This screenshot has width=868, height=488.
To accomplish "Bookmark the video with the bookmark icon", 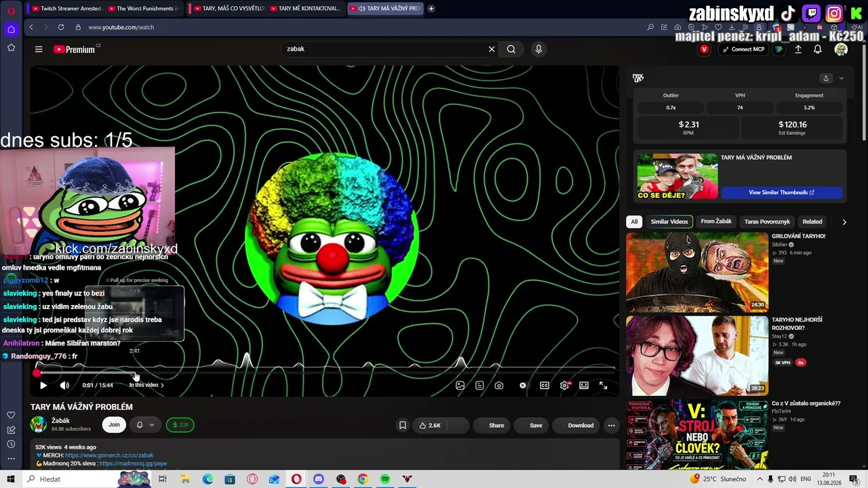I will 402,426.
